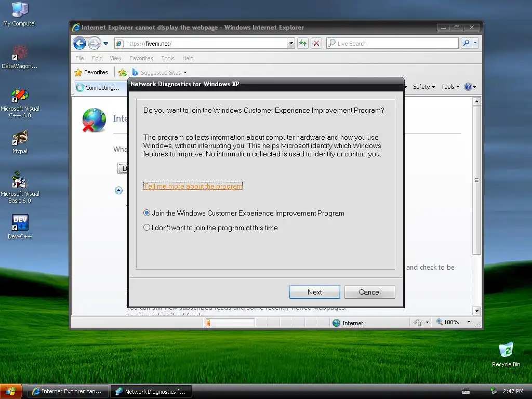Image resolution: width=532 pixels, height=399 pixels.
Task: Click the Internet Explorer vertical scrollbar thumb
Action: point(476,180)
